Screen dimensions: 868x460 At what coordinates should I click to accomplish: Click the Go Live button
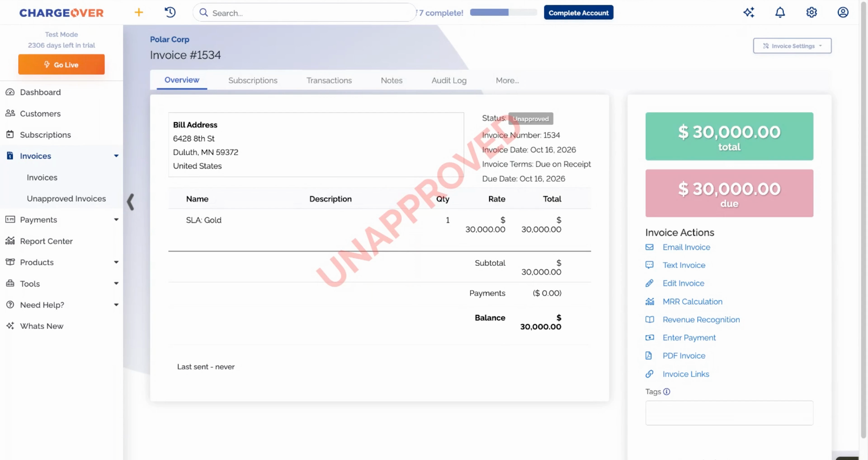coord(61,64)
